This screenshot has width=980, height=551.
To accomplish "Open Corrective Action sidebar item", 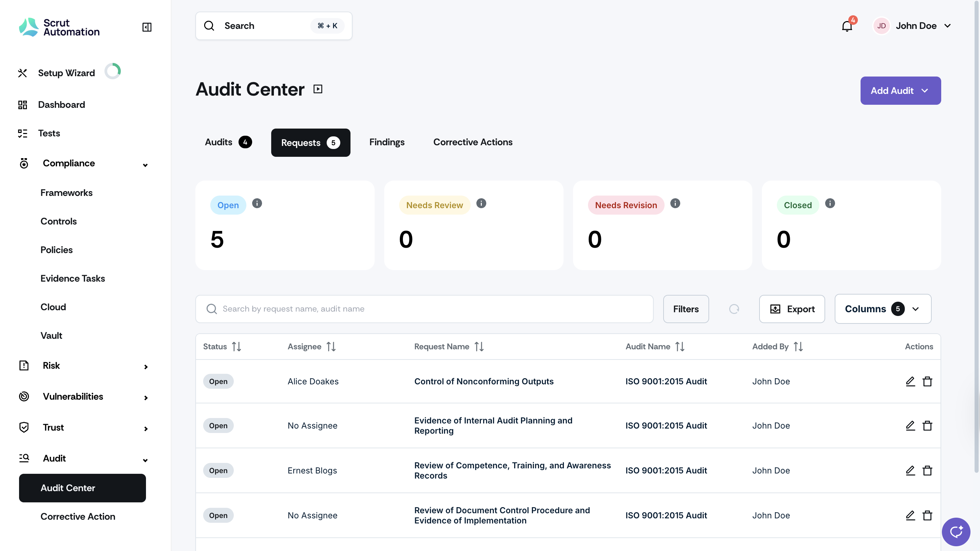I will 78,516.
